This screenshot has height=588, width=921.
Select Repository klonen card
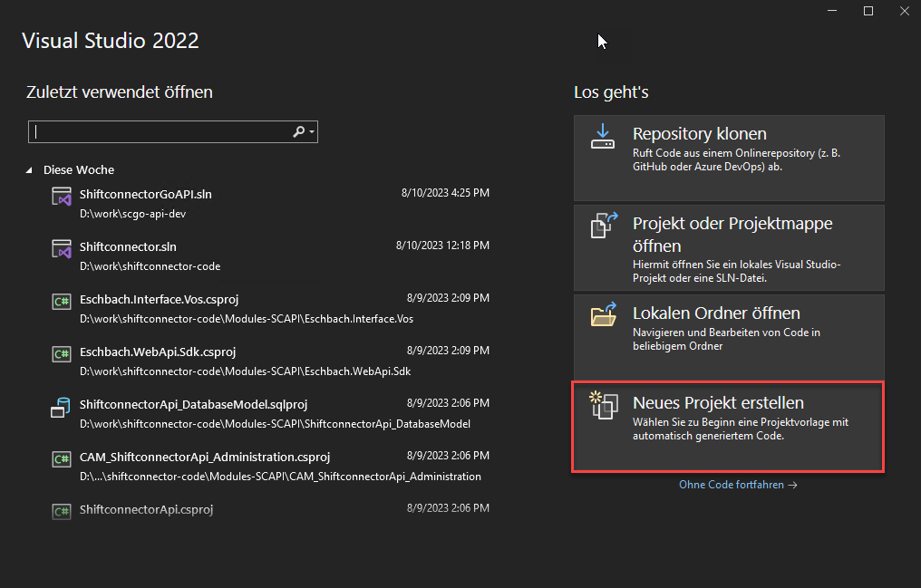(x=729, y=158)
